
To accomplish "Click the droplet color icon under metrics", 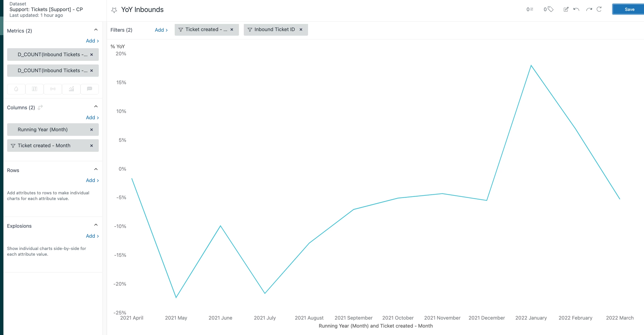I will 16,89.
